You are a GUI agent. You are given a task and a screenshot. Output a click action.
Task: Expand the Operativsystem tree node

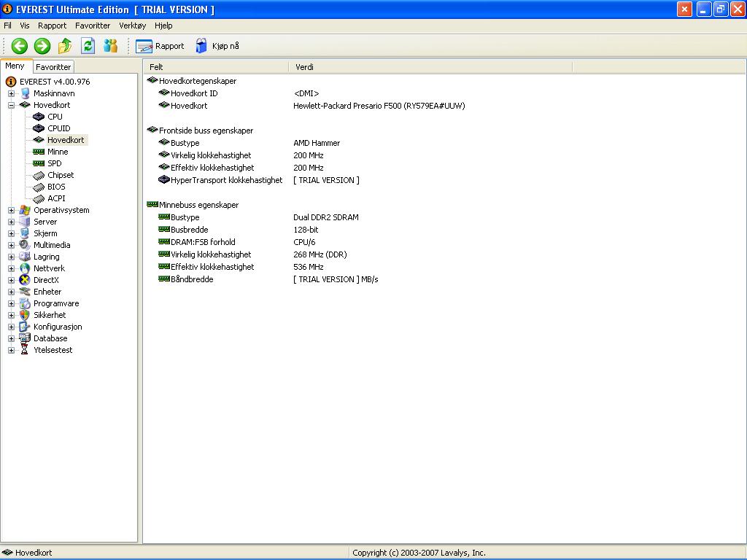[11, 211]
